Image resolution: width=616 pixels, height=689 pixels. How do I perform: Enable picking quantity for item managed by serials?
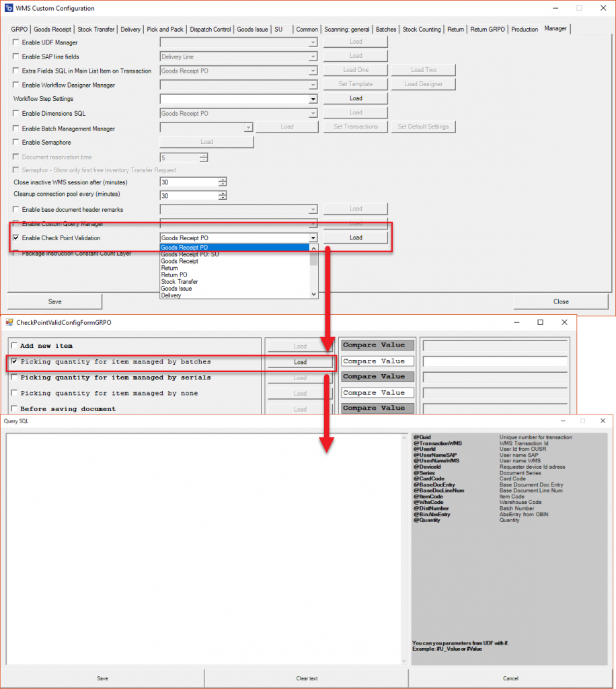pos(14,377)
